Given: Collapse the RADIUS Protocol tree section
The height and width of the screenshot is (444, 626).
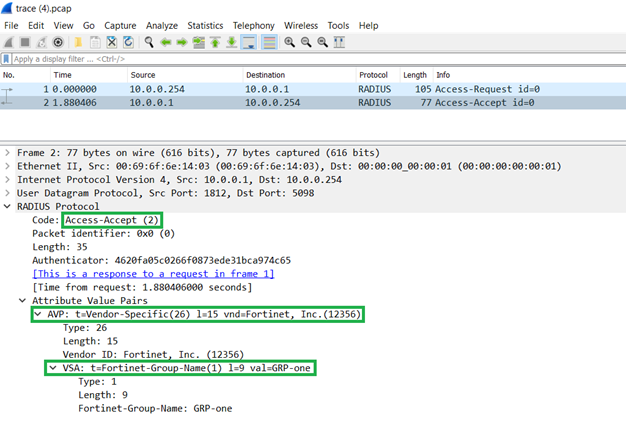Looking at the screenshot, I should [8, 206].
